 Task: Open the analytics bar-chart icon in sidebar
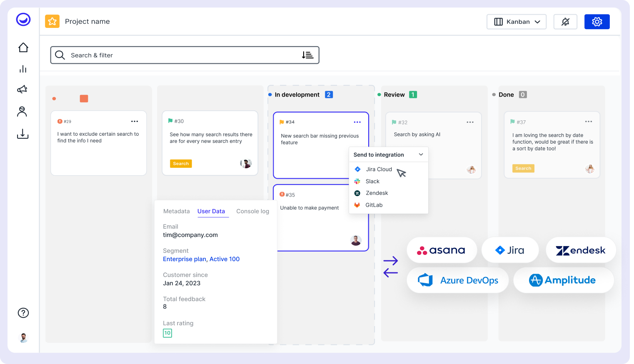(23, 69)
